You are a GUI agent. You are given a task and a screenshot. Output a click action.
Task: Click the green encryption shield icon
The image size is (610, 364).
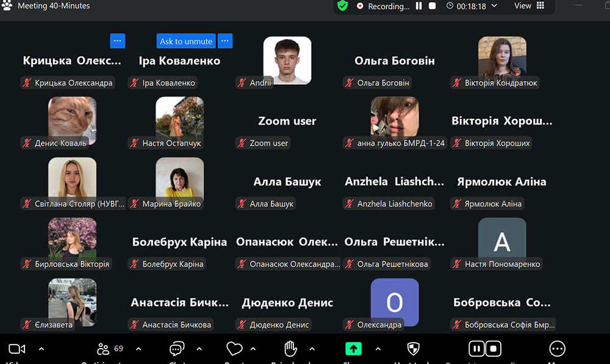coord(343,6)
